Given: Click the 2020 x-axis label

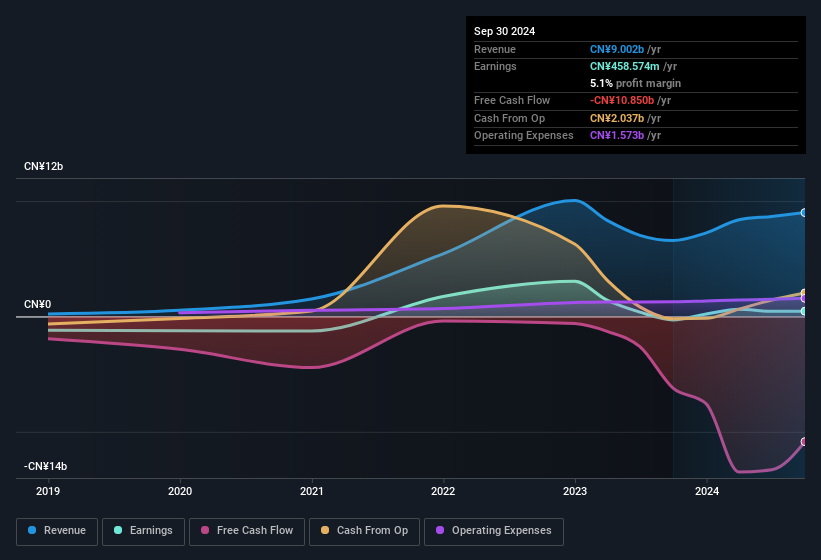Looking at the screenshot, I should coord(180,491).
